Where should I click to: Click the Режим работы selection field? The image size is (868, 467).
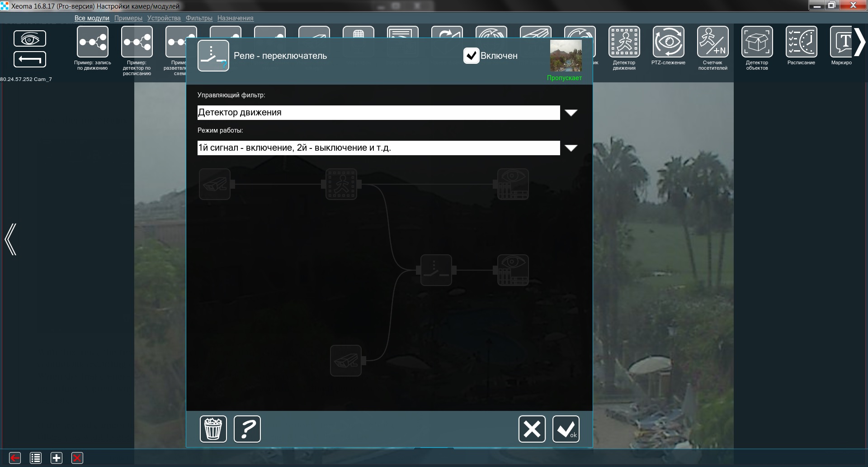(x=378, y=148)
